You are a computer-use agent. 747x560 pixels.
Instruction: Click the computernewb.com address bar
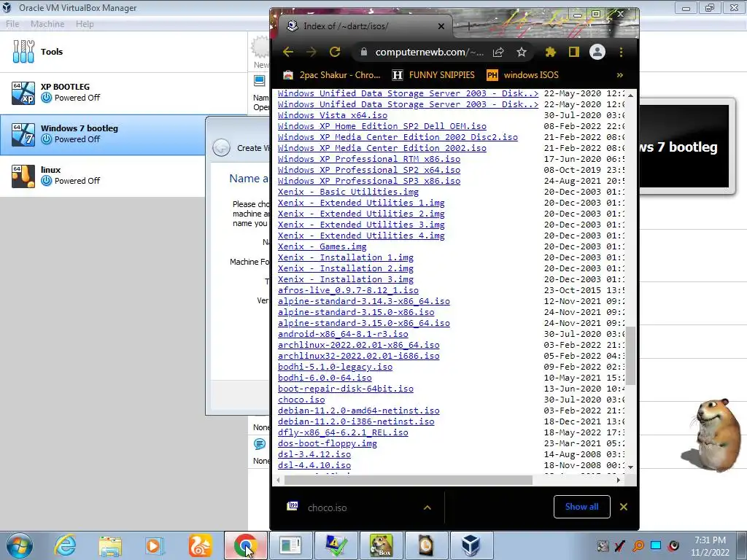[x=429, y=52]
